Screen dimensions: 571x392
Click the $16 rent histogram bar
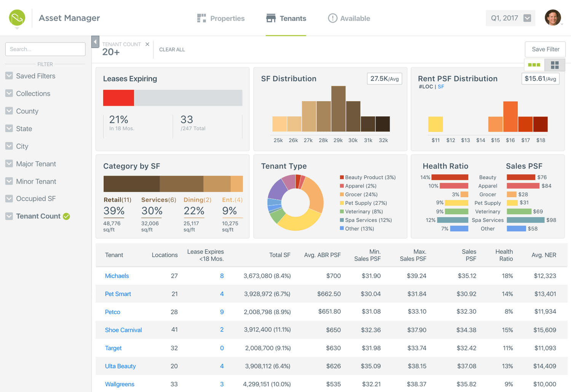click(x=510, y=116)
